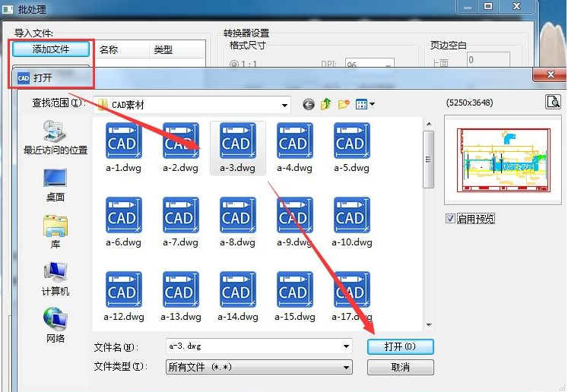Go to Desktop (桌面) location
This screenshot has height=392, width=568.
click(56, 185)
